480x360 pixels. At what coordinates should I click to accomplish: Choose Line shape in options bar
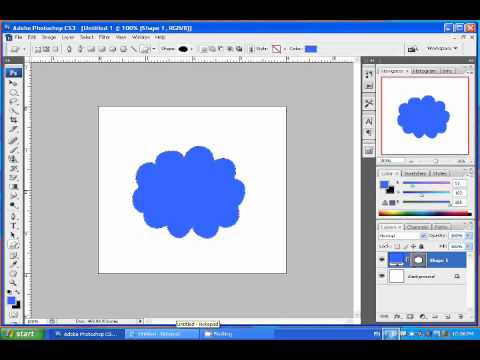coord(134,49)
